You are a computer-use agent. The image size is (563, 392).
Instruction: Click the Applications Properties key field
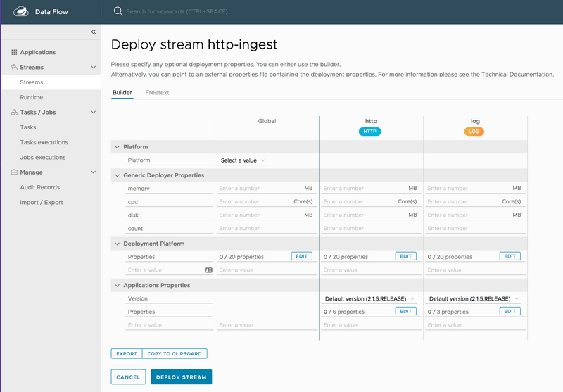[x=169, y=325]
